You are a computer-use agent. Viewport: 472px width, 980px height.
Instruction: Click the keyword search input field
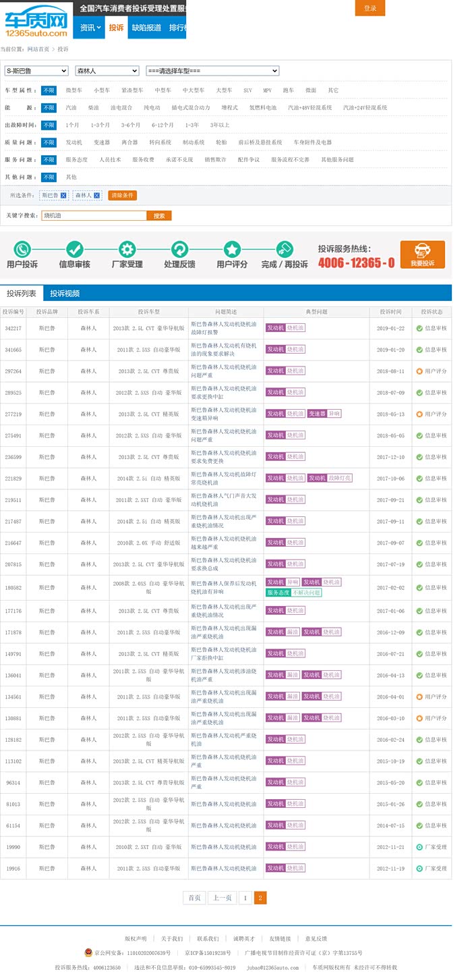pos(94,215)
